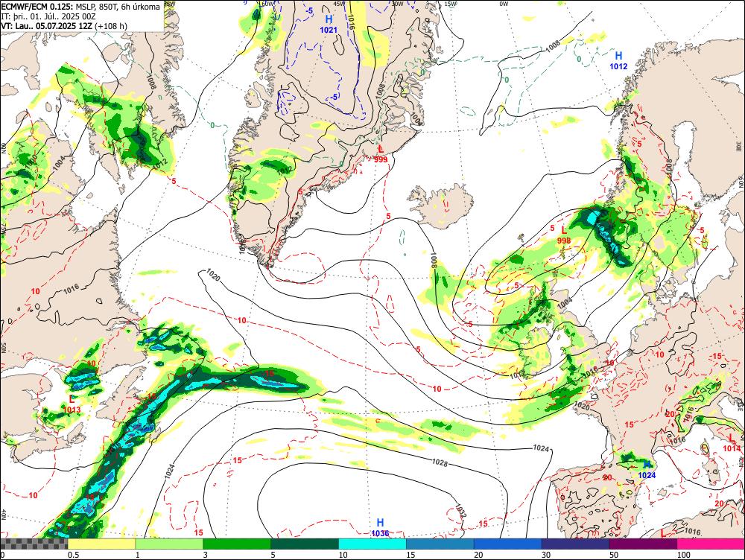Click the 1028 isobar label
This screenshot has height=560, width=745.
coord(440,462)
